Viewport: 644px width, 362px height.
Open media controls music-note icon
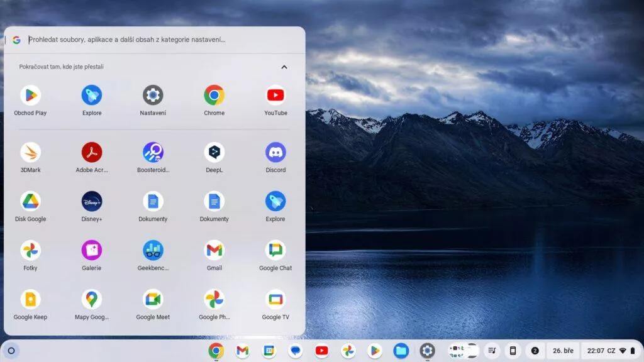[492, 351]
